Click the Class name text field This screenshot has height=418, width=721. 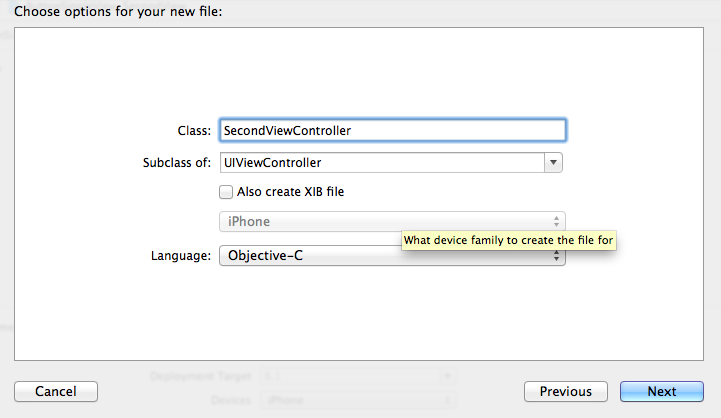[392, 130]
